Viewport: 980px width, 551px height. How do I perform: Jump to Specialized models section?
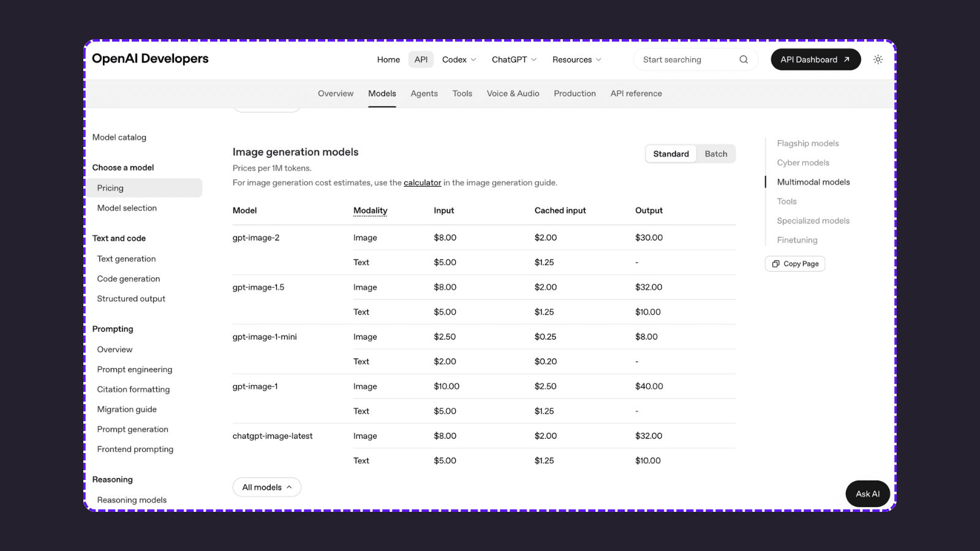click(813, 221)
